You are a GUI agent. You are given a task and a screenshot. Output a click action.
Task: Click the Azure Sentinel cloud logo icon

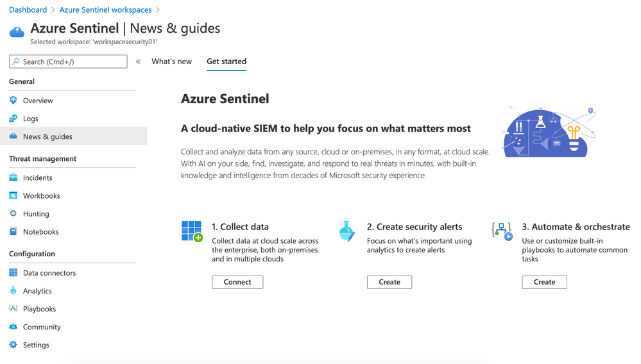tap(17, 32)
